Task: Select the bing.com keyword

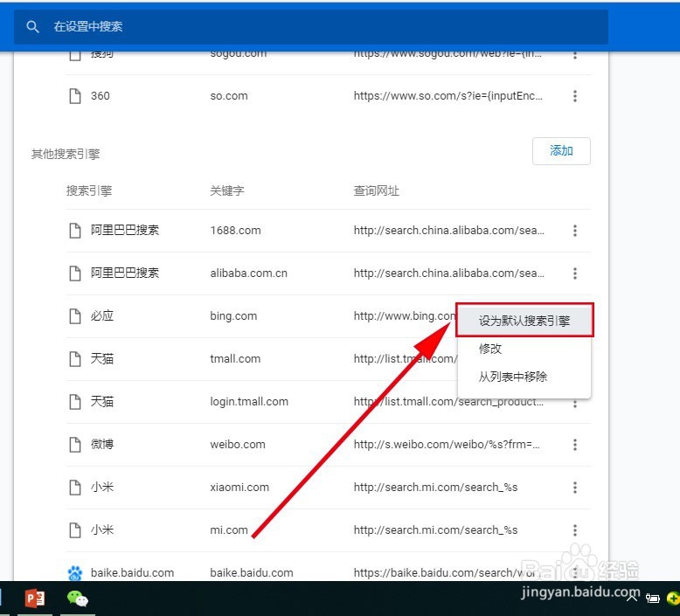Action: [233, 316]
